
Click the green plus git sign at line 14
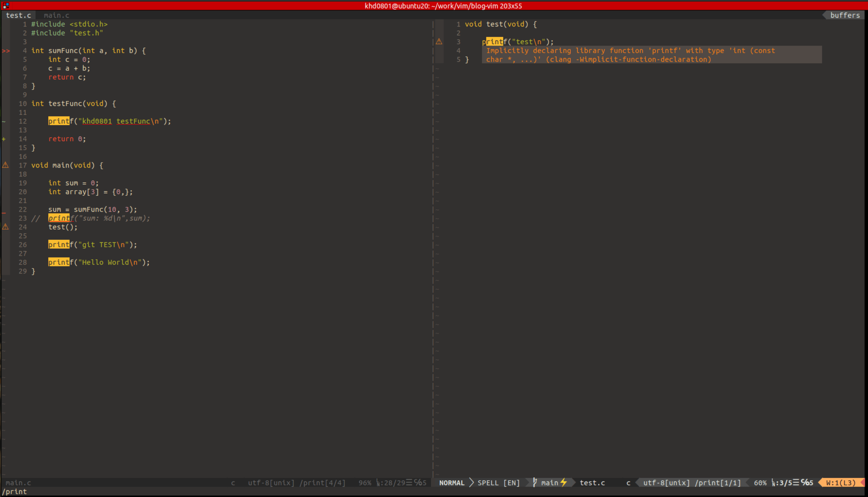point(4,139)
